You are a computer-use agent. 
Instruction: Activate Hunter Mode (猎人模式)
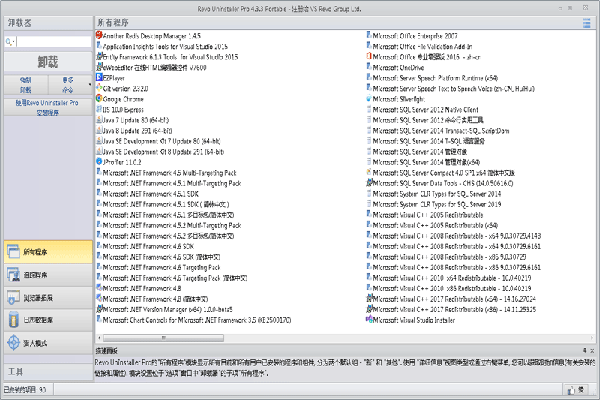coord(48,343)
